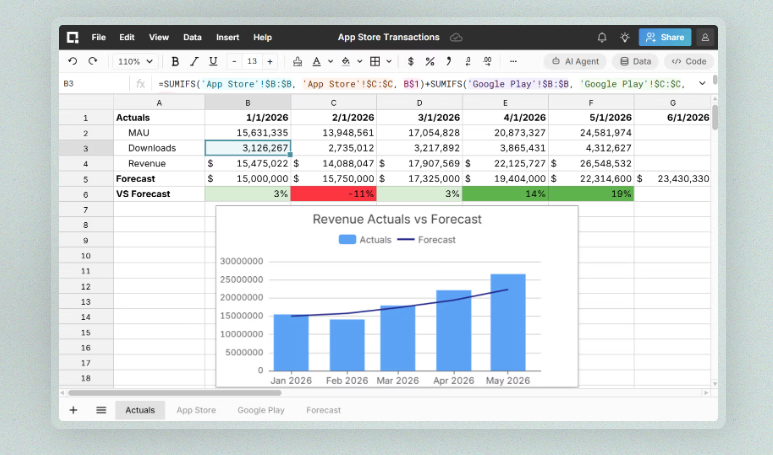Click MAU value 20,873,327

[x=505, y=133]
